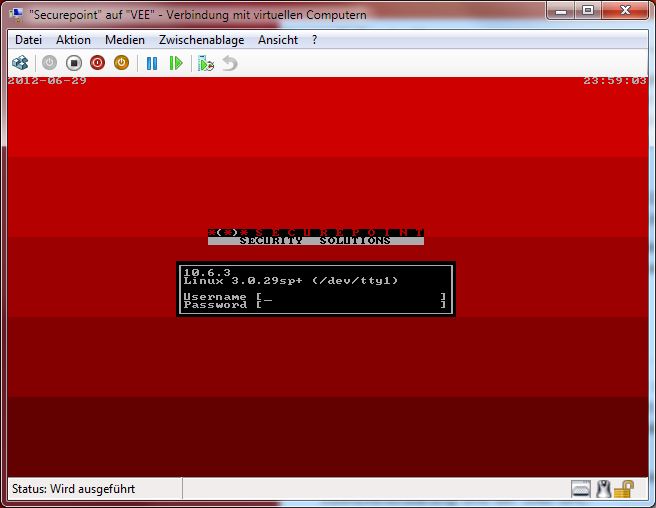Click into the Password field
The width and height of the screenshot is (656, 508).
click(x=350, y=305)
